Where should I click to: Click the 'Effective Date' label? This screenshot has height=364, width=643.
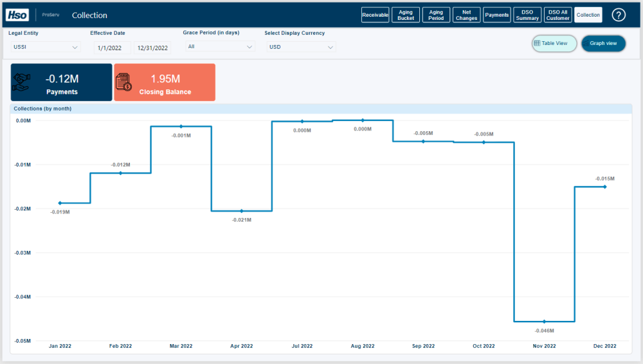pyautogui.click(x=107, y=33)
